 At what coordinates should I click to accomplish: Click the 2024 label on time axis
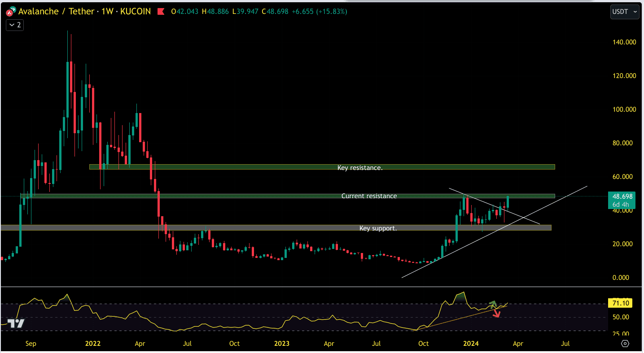471,344
